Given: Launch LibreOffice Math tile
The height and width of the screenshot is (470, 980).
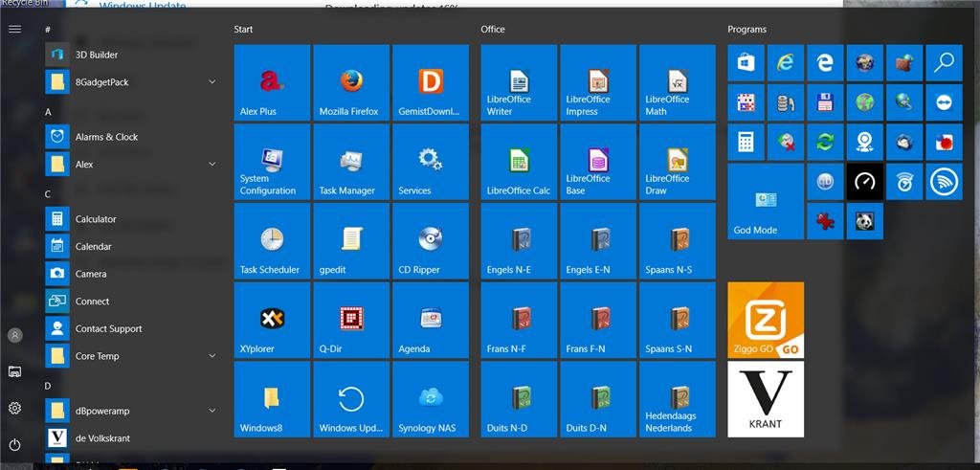Looking at the screenshot, I should pos(678,82).
